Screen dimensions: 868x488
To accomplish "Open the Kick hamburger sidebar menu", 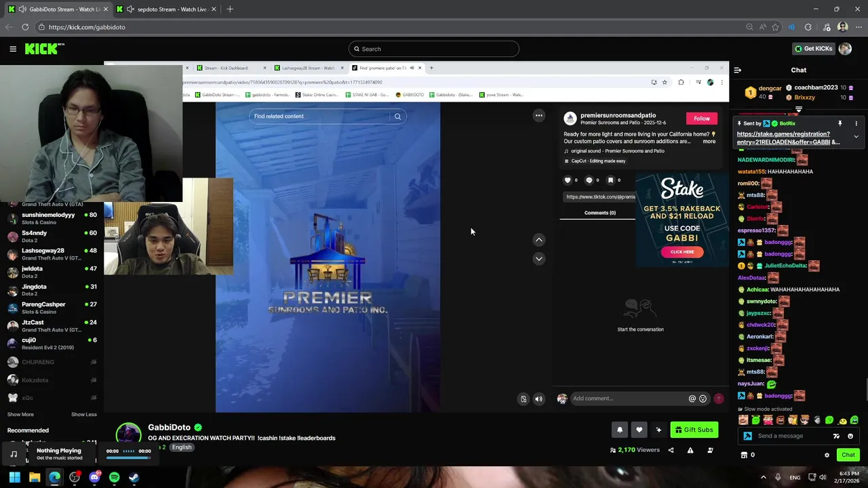I will pos(13,49).
